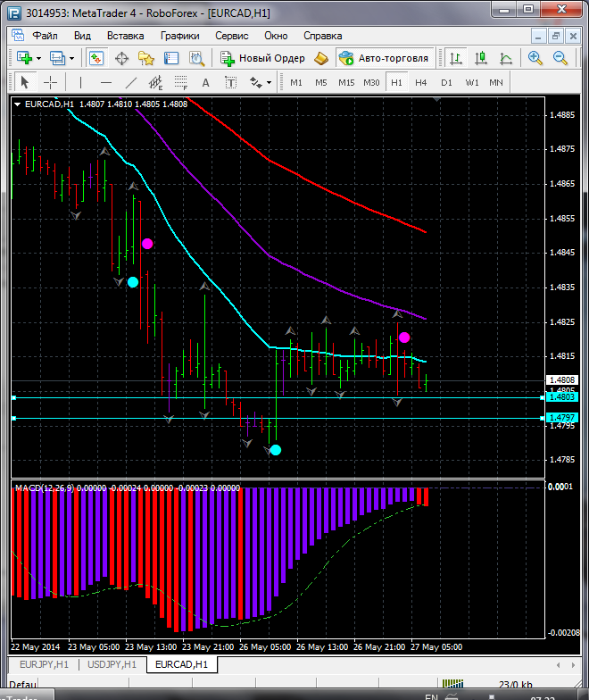Switch to W1 timeframe
Screen dimensions: 589x700
pyautogui.click(x=471, y=82)
